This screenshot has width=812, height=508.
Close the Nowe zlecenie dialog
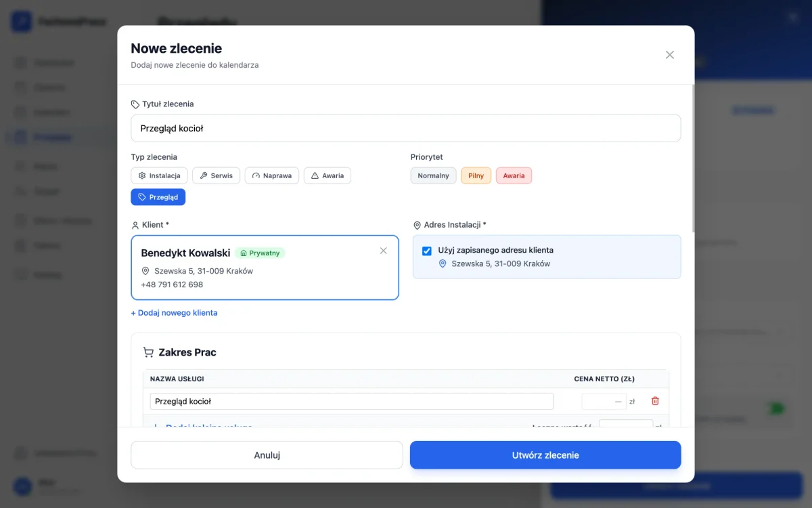[670, 55]
